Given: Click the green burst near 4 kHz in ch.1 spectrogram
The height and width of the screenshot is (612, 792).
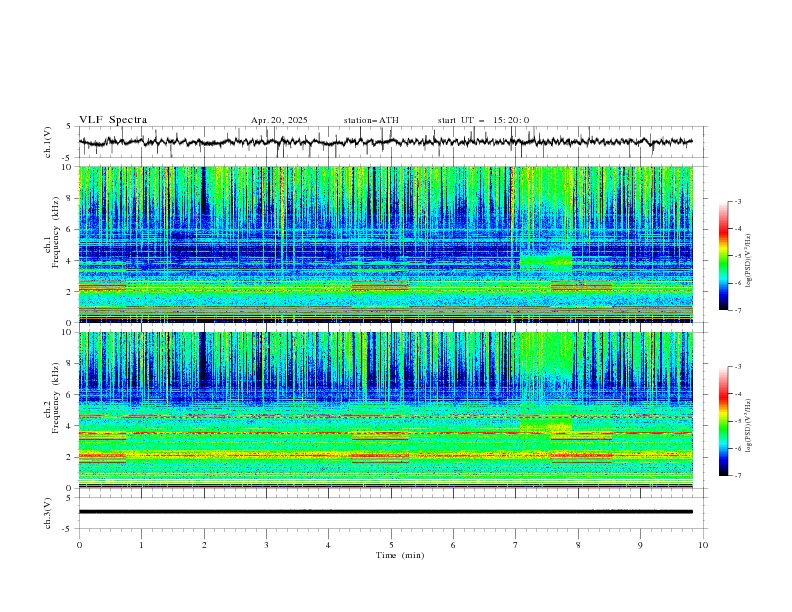Looking at the screenshot, I should (x=546, y=259).
